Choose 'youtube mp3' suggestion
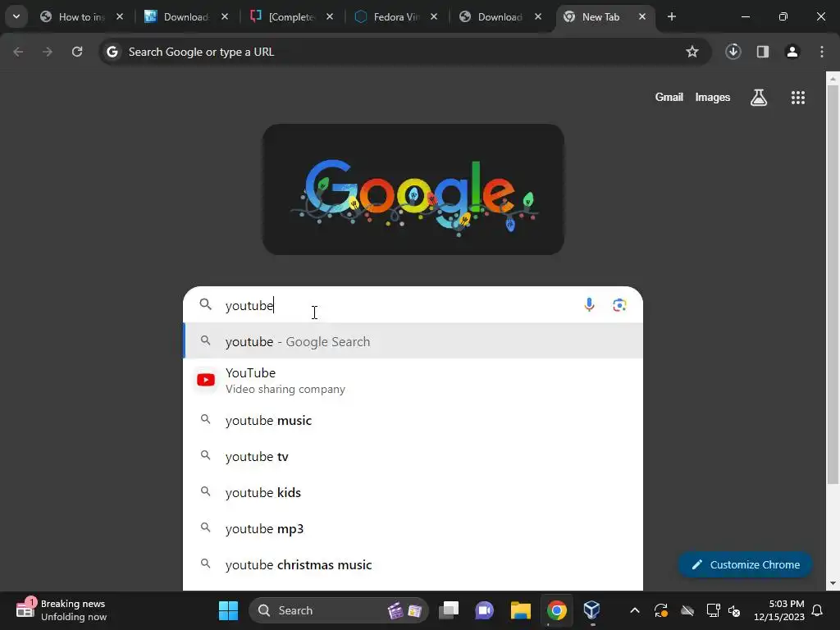 413,529
